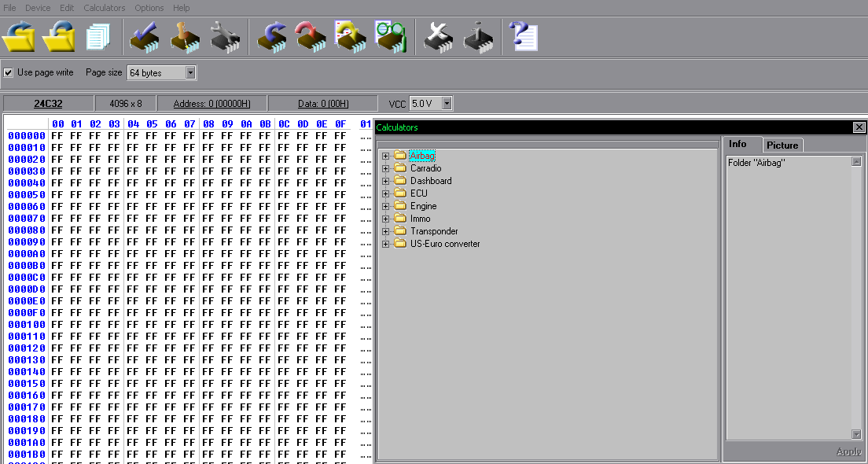Viewport: 868px width, 464px height.
Task: Open the Page size dropdown
Action: tap(189, 73)
